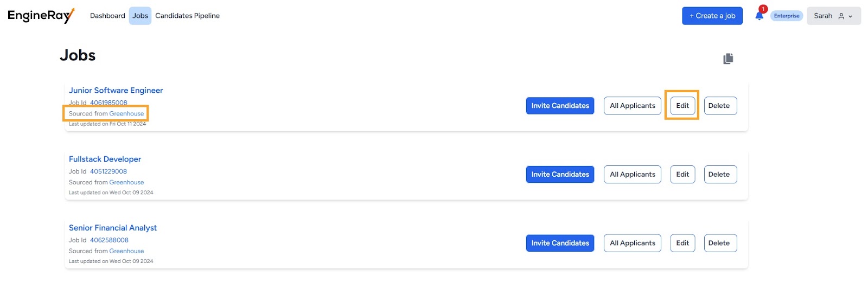This screenshot has height=282, width=868.
Task: Edit the Junior Software Engineer job
Action: click(x=682, y=106)
